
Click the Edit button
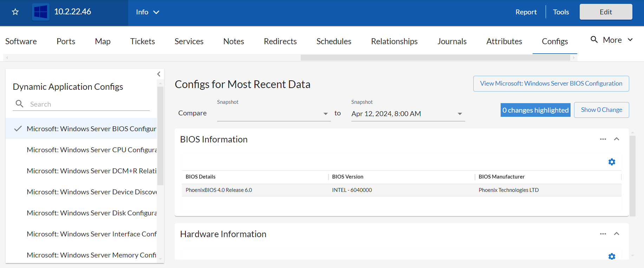coord(606,12)
